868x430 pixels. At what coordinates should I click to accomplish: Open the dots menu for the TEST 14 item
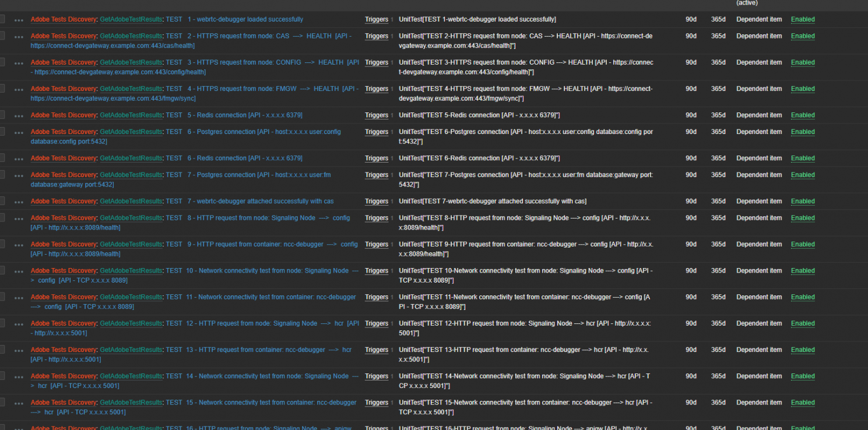click(x=19, y=376)
